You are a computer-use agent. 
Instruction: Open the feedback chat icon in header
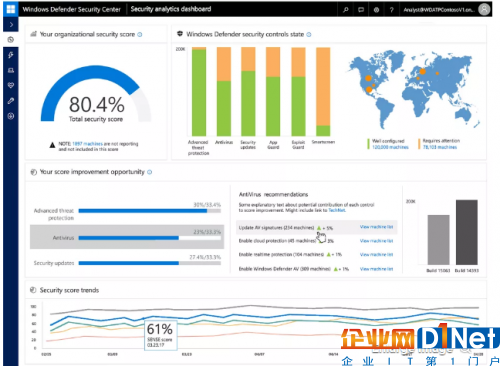pos(361,10)
